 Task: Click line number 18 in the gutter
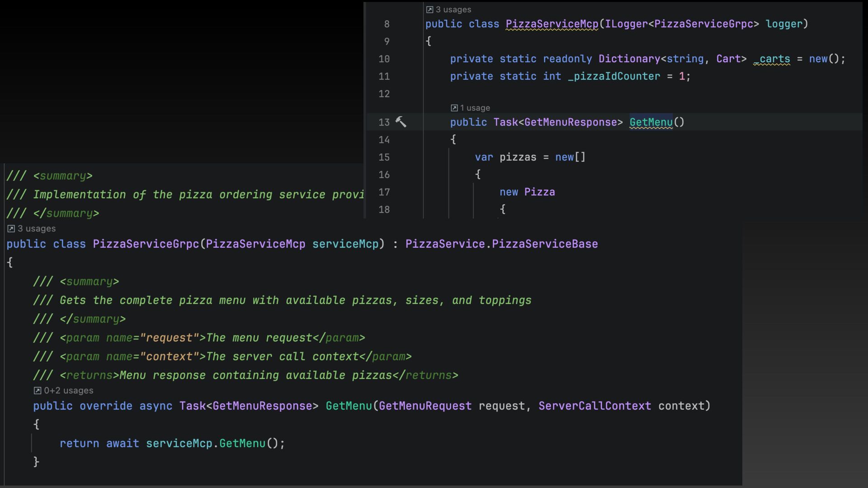tap(384, 210)
